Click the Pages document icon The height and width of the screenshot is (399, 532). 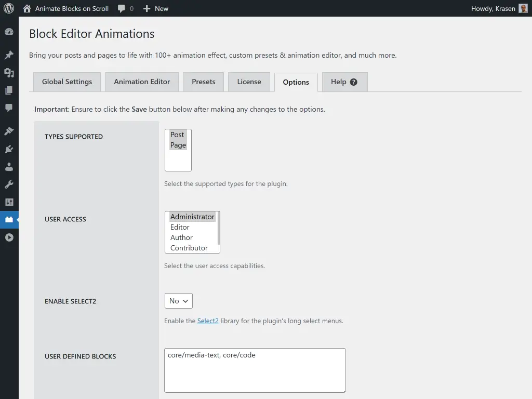point(9,90)
